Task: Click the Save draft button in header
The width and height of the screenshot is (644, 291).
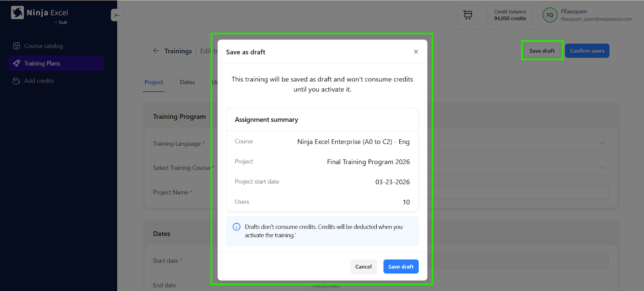Action: [542, 51]
